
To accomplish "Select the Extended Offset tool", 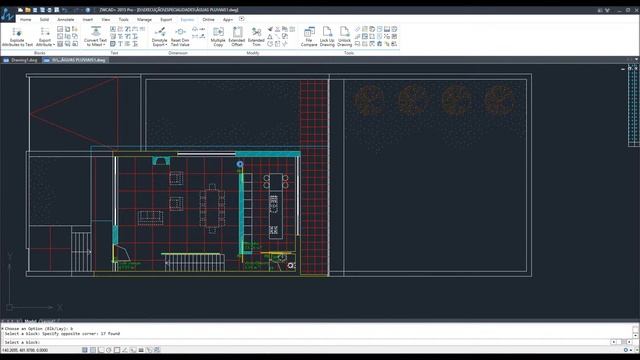I will (x=237, y=37).
